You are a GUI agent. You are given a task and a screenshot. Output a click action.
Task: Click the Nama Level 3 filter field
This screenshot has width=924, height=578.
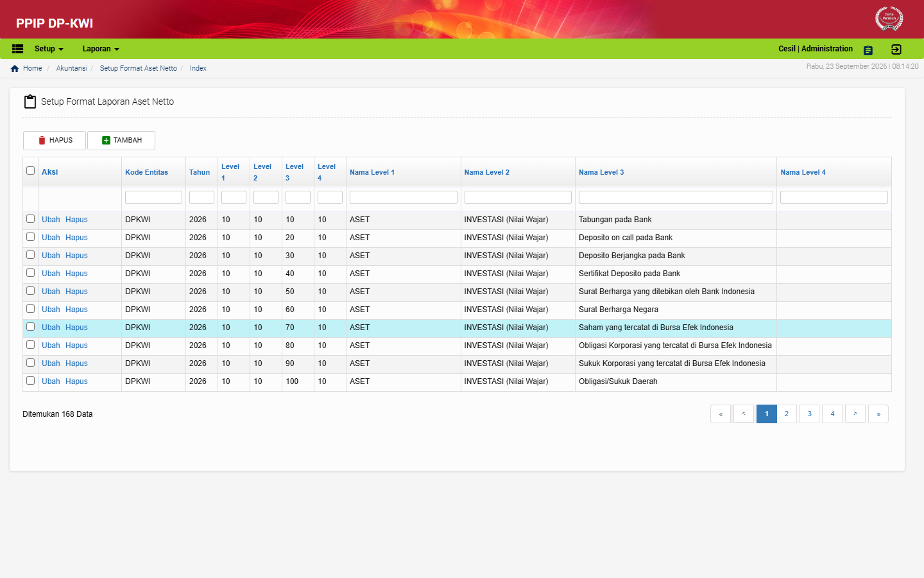[x=676, y=197]
